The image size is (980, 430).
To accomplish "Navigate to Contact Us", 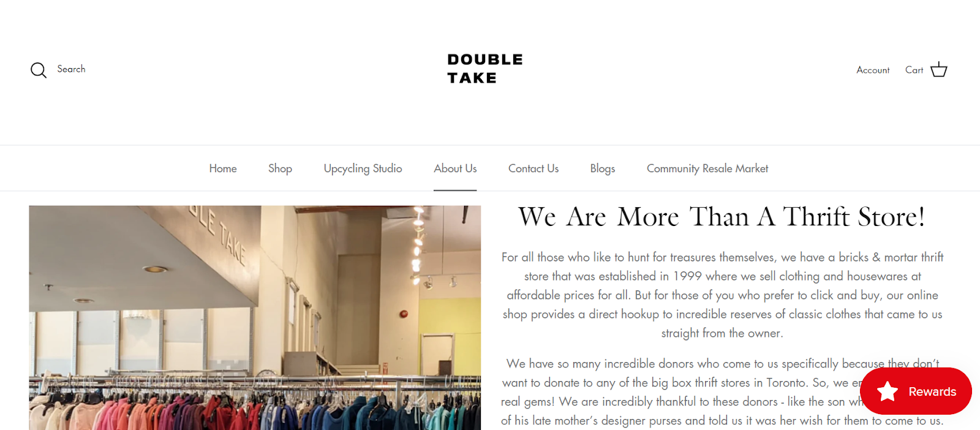I will coord(533,168).
